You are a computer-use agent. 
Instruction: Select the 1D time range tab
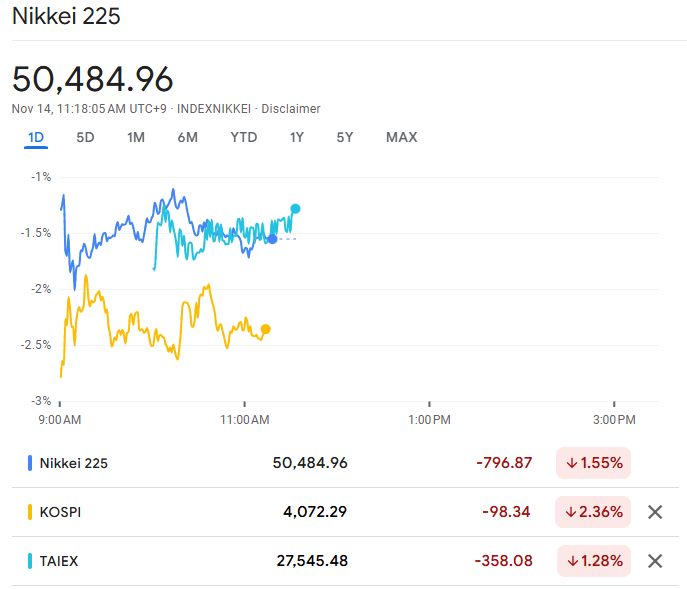click(x=36, y=137)
